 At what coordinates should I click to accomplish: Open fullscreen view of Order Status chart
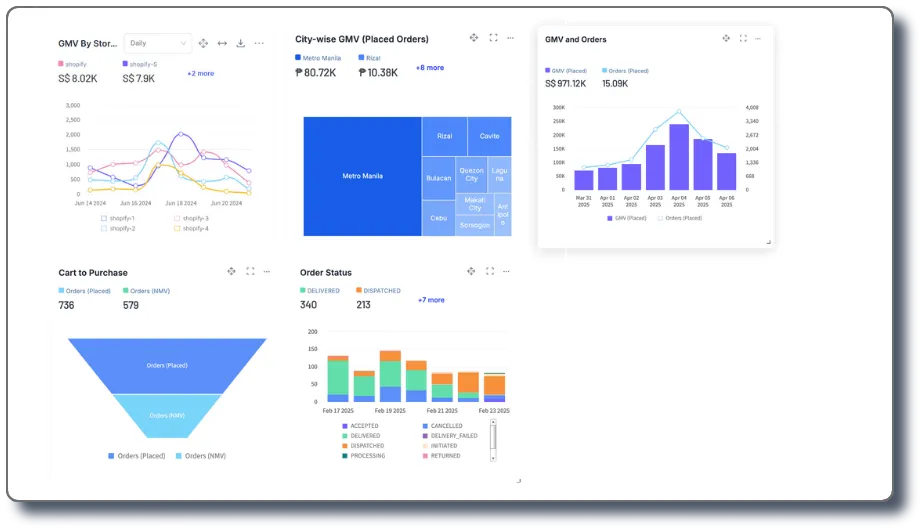point(490,271)
